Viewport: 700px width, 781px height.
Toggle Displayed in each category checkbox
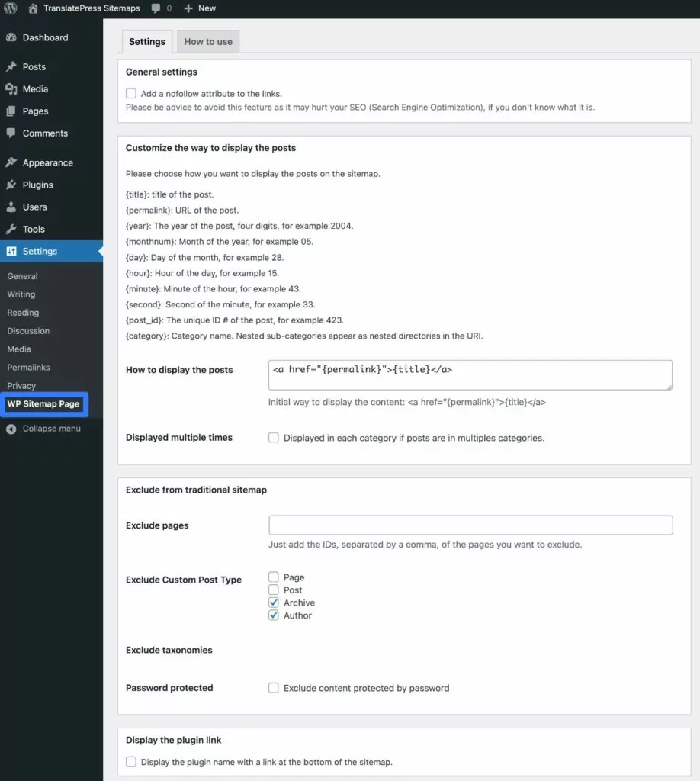274,438
